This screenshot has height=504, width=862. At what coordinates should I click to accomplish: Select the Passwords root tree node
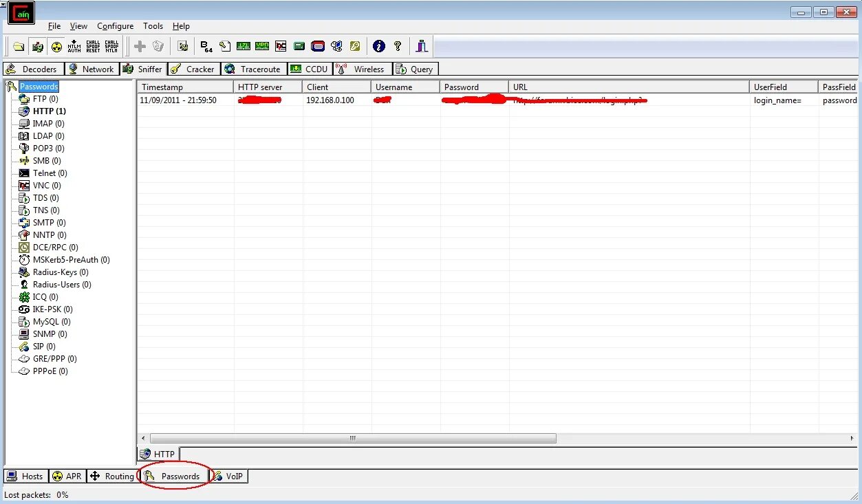tap(39, 87)
